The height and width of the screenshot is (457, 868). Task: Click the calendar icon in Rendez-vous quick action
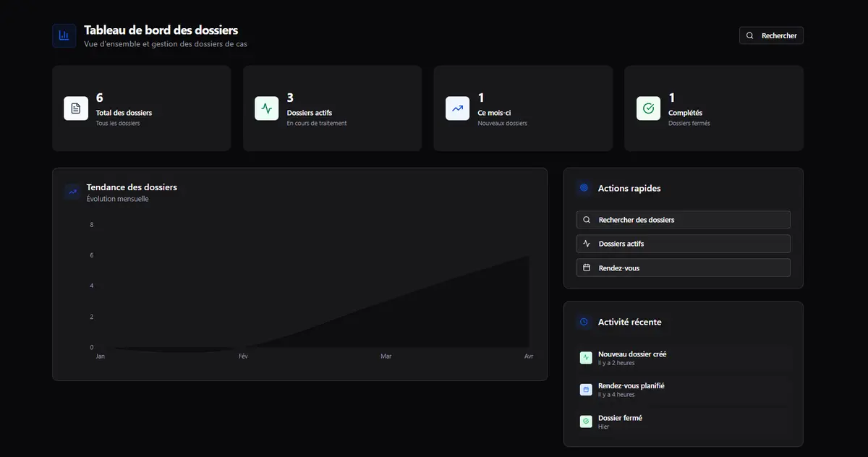pyautogui.click(x=587, y=268)
